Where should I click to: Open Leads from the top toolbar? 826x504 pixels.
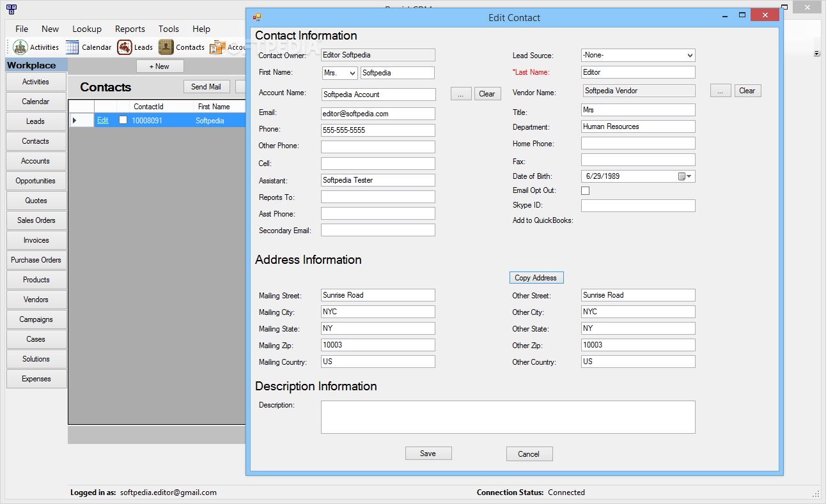(x=135, y=47)
